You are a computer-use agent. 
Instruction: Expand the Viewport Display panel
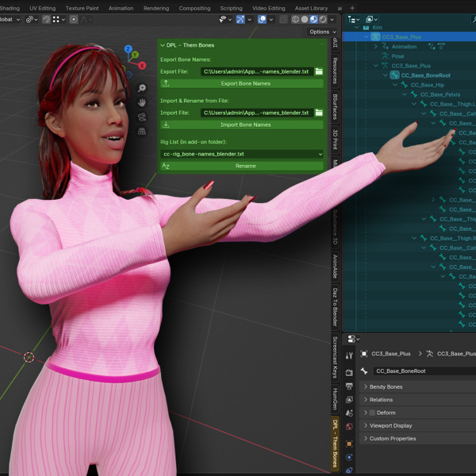366,425
